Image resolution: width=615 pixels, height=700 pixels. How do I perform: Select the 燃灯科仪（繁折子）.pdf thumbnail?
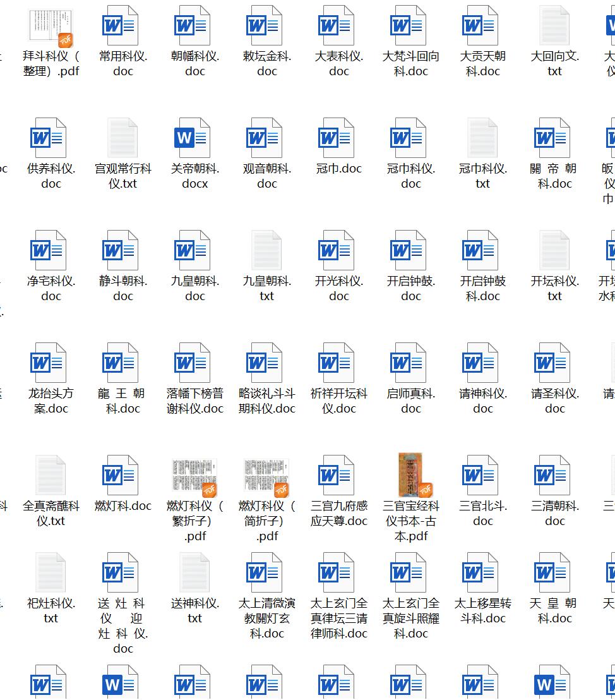tap(194, 477)
